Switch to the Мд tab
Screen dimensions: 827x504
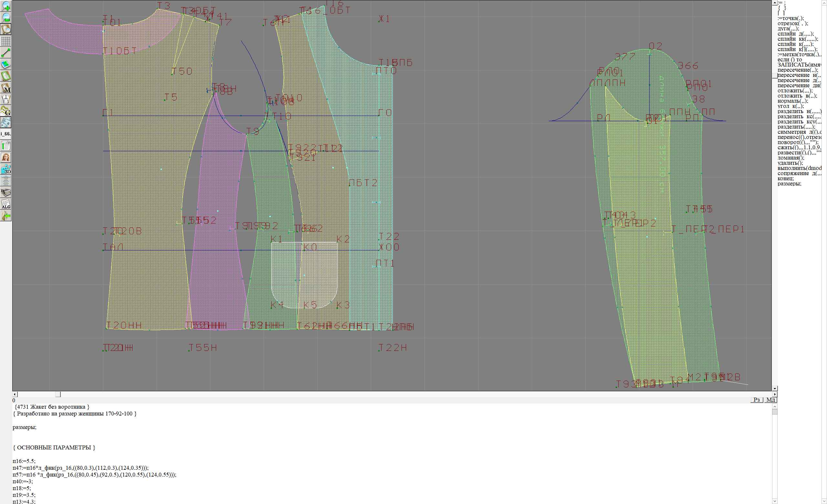click(x=770, y=400)
